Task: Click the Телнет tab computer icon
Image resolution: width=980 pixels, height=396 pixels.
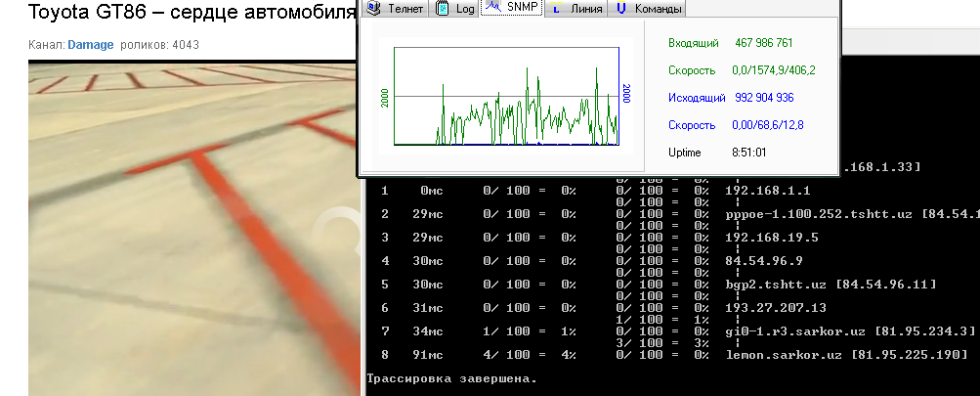Action: (374, 8)
